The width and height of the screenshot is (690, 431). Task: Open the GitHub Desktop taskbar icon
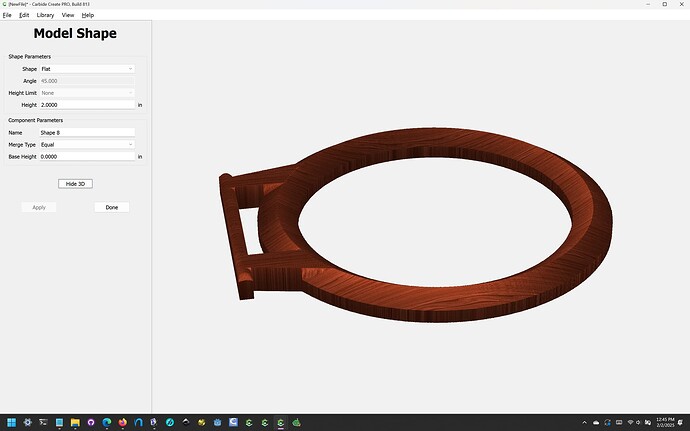91,423
